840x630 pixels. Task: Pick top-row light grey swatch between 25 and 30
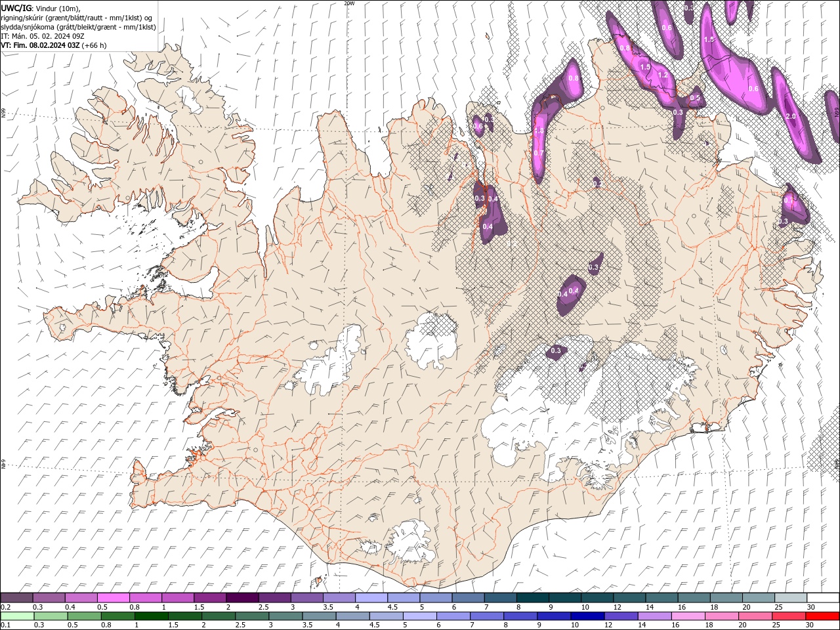(x=790, y=597)
